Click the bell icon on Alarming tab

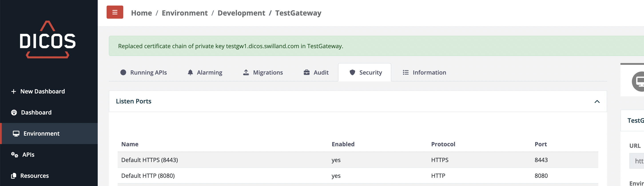click(x=190, y=73)
